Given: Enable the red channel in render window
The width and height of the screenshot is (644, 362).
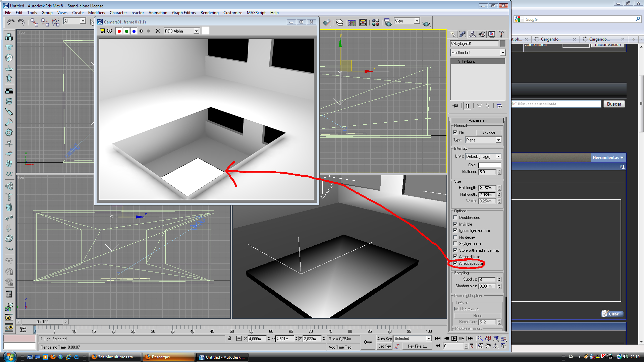Looking at the screenshot, I should tap(119, 31).
